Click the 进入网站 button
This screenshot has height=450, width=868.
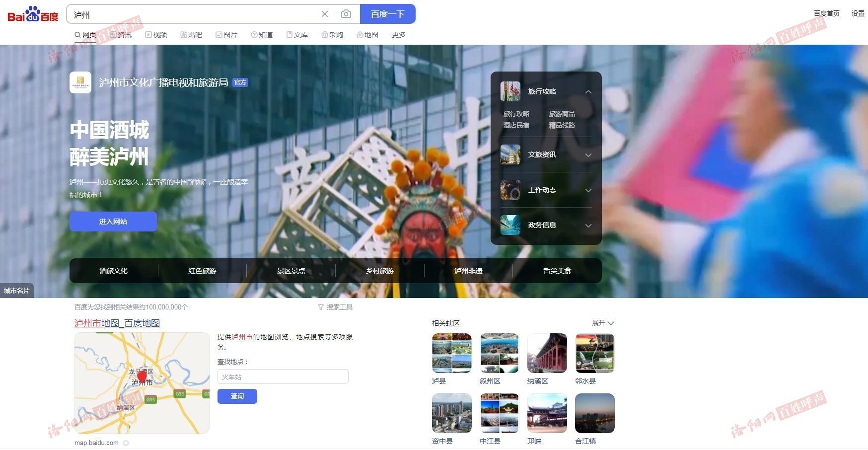point(113,222)
